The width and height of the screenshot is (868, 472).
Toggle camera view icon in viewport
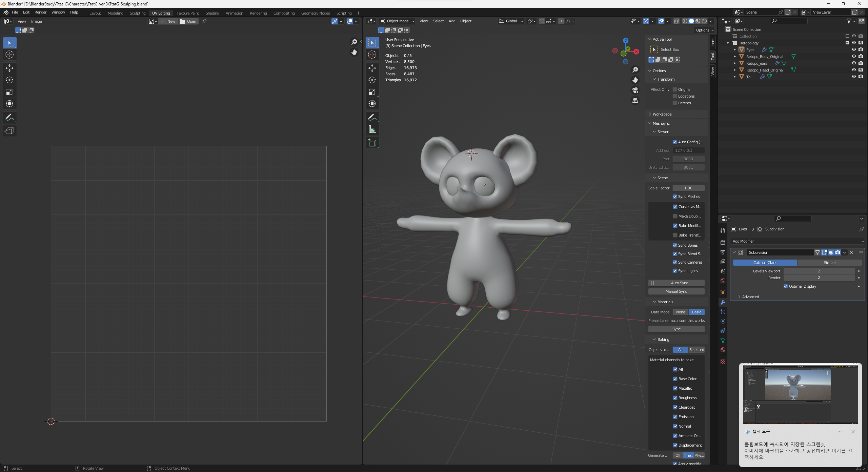[635, 90]
